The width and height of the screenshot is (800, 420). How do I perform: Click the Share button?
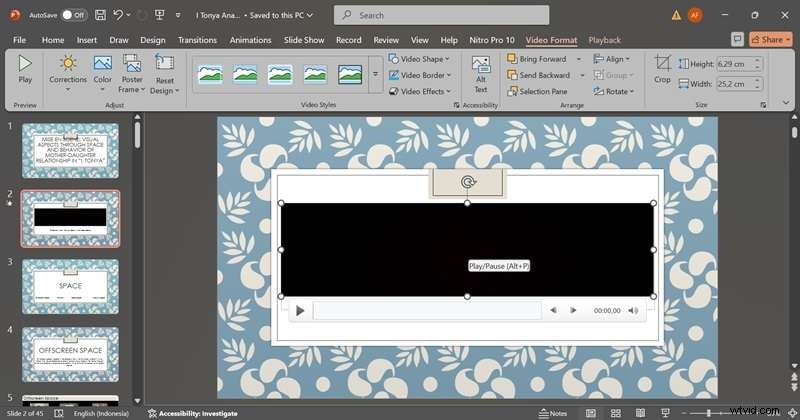(x=770, y=39)
